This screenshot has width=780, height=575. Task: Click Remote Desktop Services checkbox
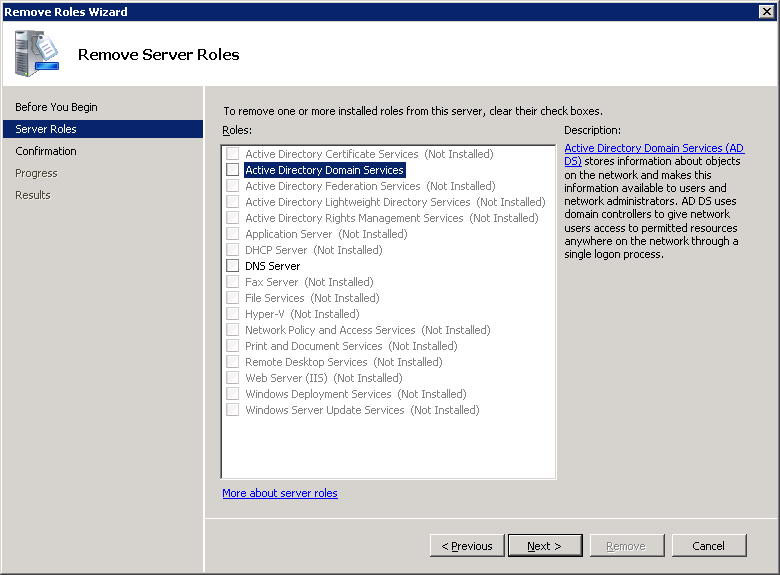(x=232, y=362)
